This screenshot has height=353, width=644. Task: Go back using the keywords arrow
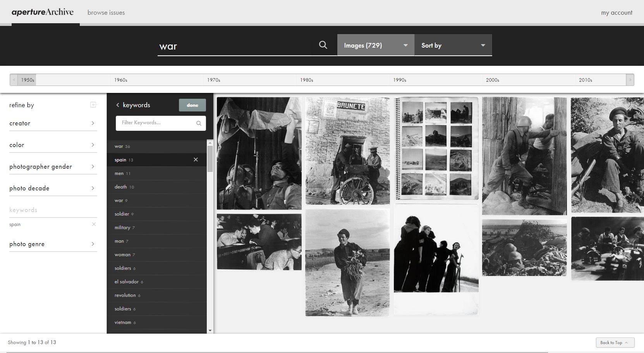click(x=118, y=105)
